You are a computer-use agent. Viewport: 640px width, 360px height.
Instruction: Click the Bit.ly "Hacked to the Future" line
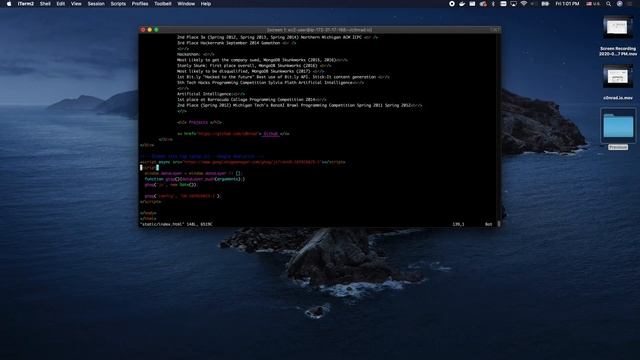(283, 77)
